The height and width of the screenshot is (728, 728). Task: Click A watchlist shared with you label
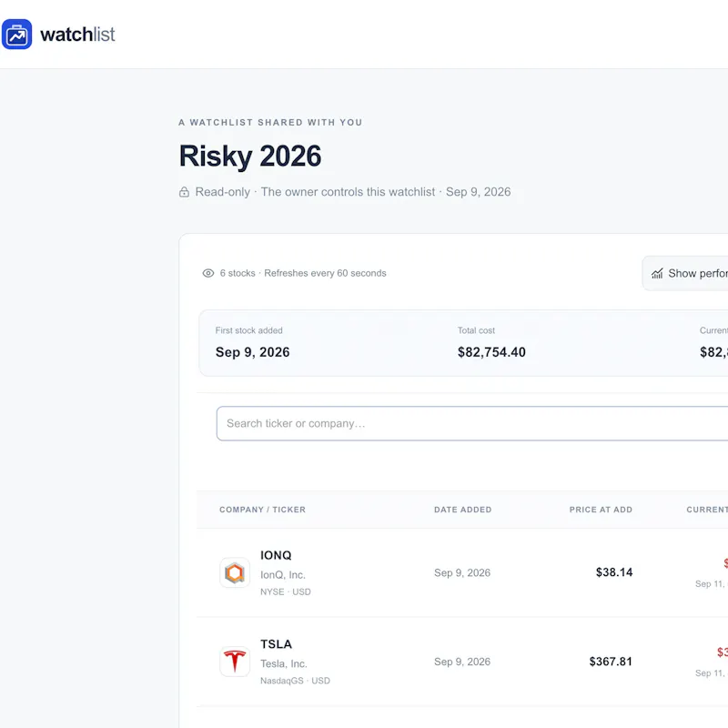pos(270,123)
